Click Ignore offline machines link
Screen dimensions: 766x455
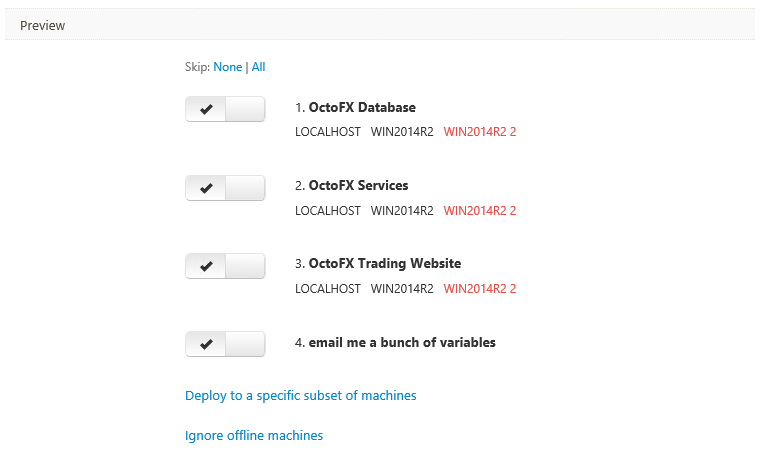tap(254, 435)
